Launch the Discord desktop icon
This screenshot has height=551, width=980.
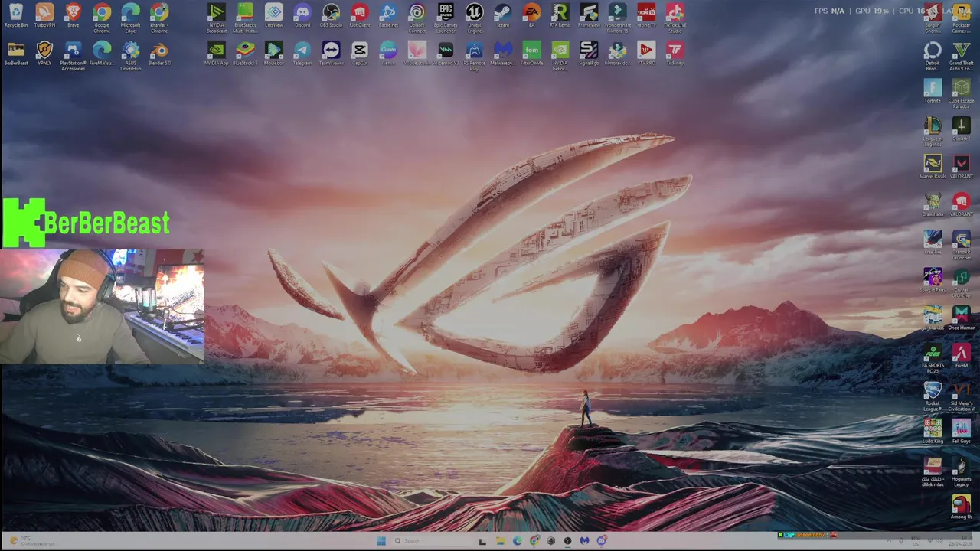[302, 16]
